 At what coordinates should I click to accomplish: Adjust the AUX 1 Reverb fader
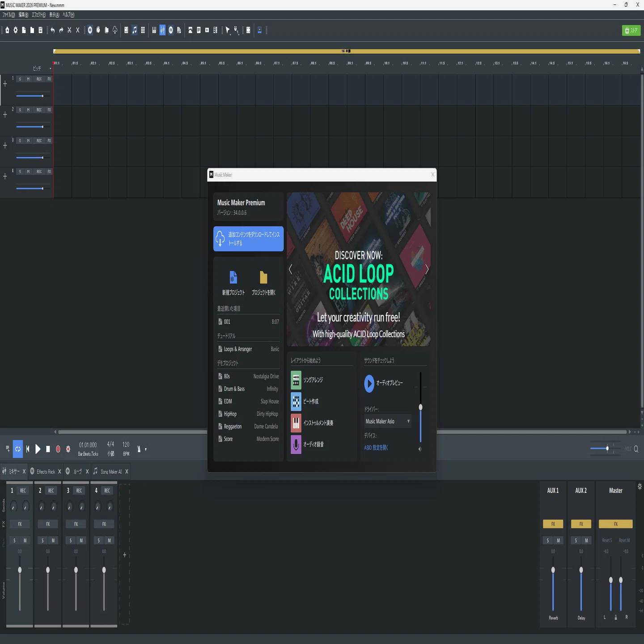pyautogui.click(x=553, y=570)
